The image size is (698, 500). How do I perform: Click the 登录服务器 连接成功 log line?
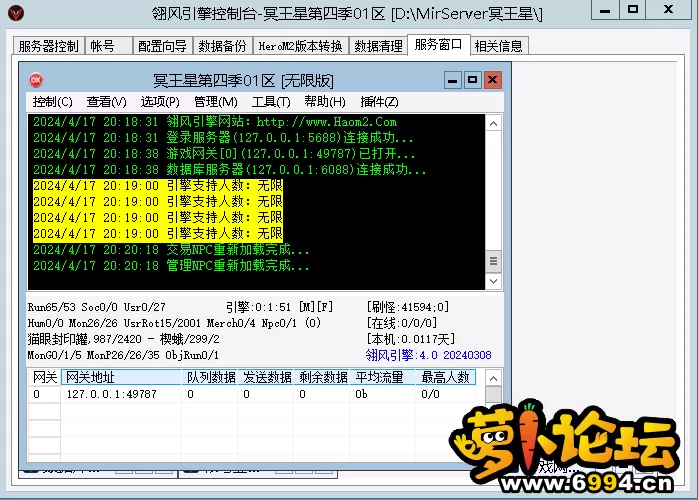coord(223,138)
